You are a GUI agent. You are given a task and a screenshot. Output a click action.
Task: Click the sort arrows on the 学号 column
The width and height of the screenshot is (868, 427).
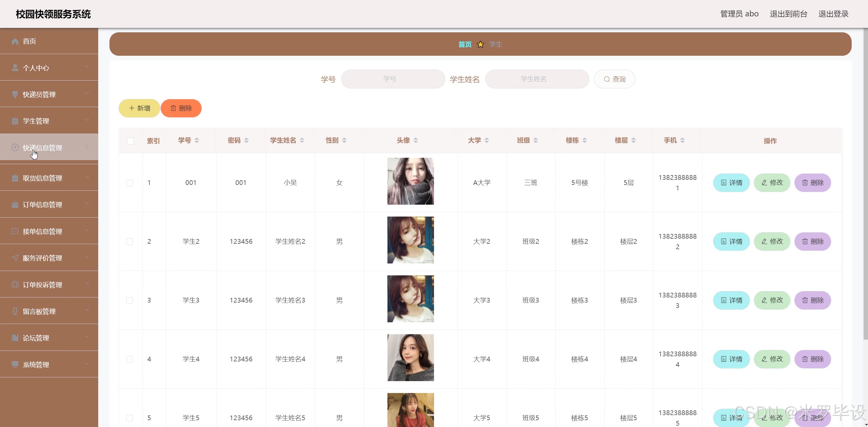pyautogui.click(x=197, y=140)
